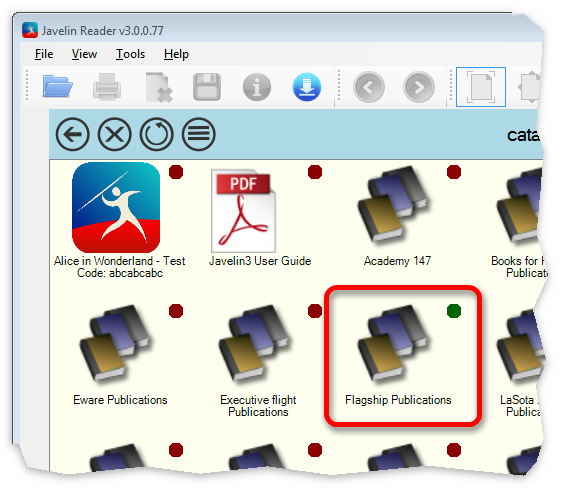Click the Flagship Publications label
This screenshot has height=490, width=562.
tap(398, 400)
